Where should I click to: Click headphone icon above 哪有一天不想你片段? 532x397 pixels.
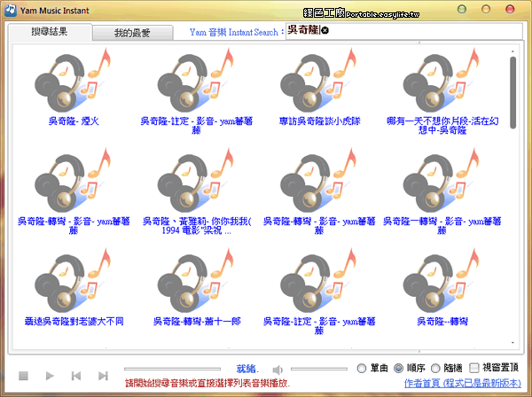point(442,81)
